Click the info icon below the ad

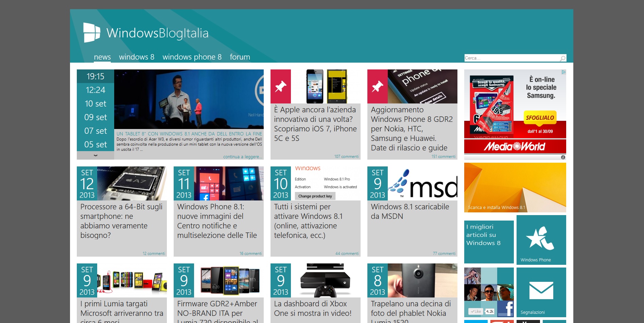click(x=563, y=157)
